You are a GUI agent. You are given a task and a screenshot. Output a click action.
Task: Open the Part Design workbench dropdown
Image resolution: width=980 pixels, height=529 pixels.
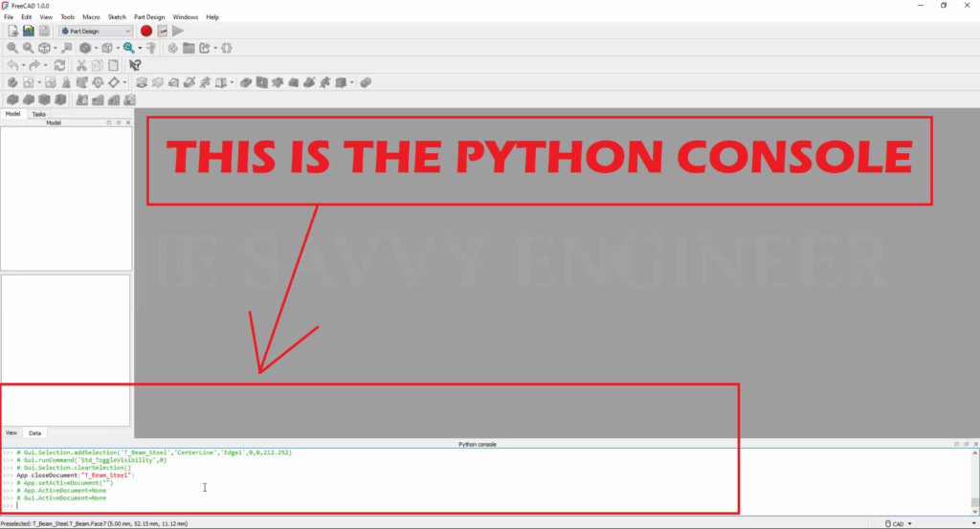(x=96, y=31)
